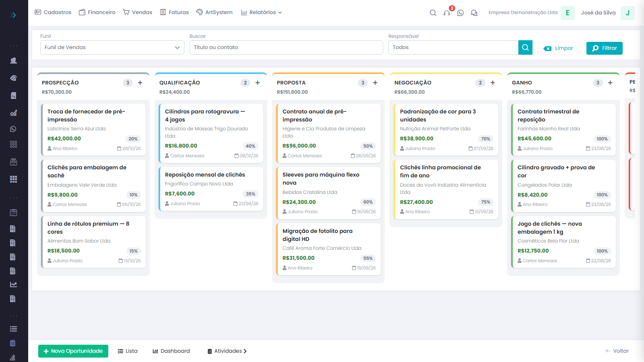This screenshot has width=644, height=362.
Task: Open the Financeiro menu
Action: [x=97, y=12]
